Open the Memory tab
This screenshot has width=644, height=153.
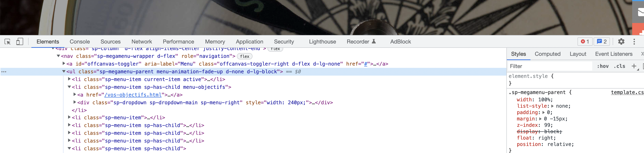pyautogui.click(x=215, y=42)
